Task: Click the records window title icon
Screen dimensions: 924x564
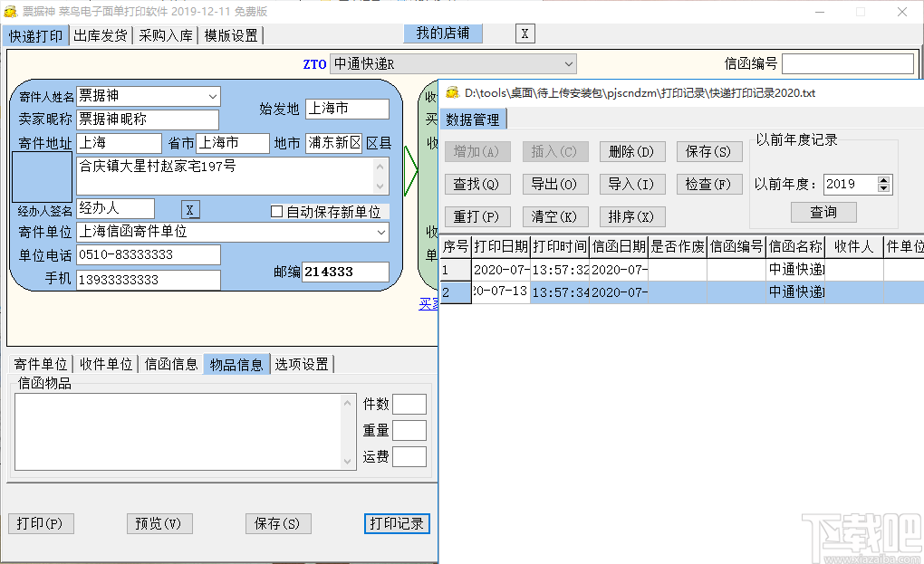Action: [x=452, y=92]
